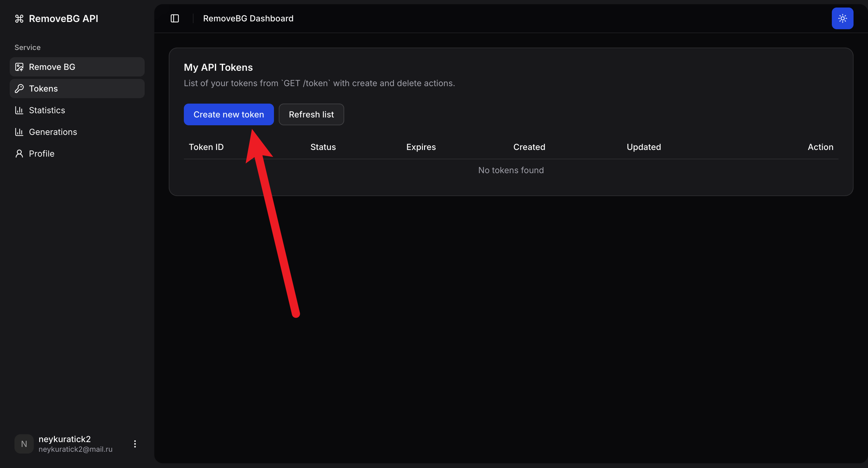
Task: Open the Profile page
Action: (42, 154)
